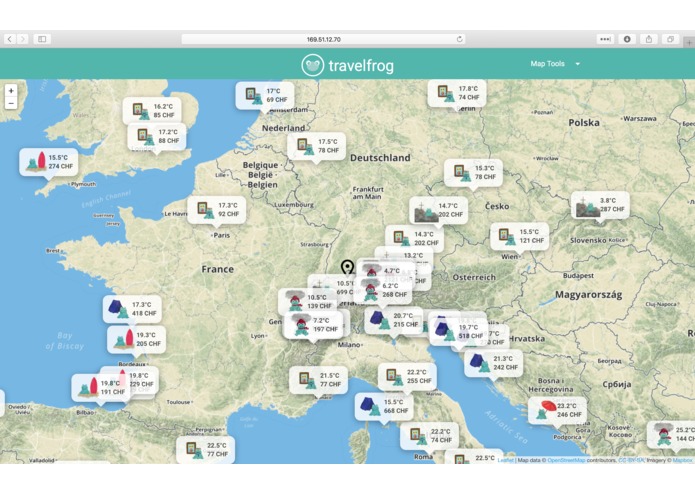Open the 21.5°C 77 CHF marker
The width and height of the screenshot is (695, 494).
coord(318,380)
